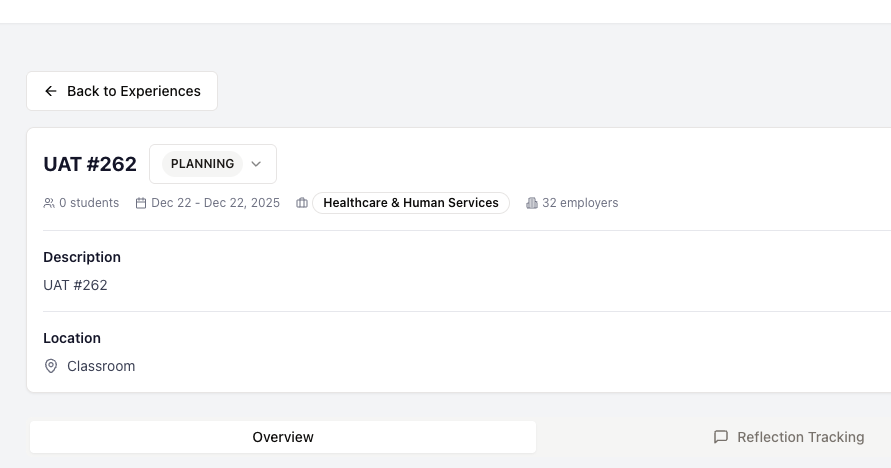The height and width of the screenshot is (468, 891).
Task: Click the speech bubble Reflection icon
Action: pyautogui.click(x=721, y=437)
